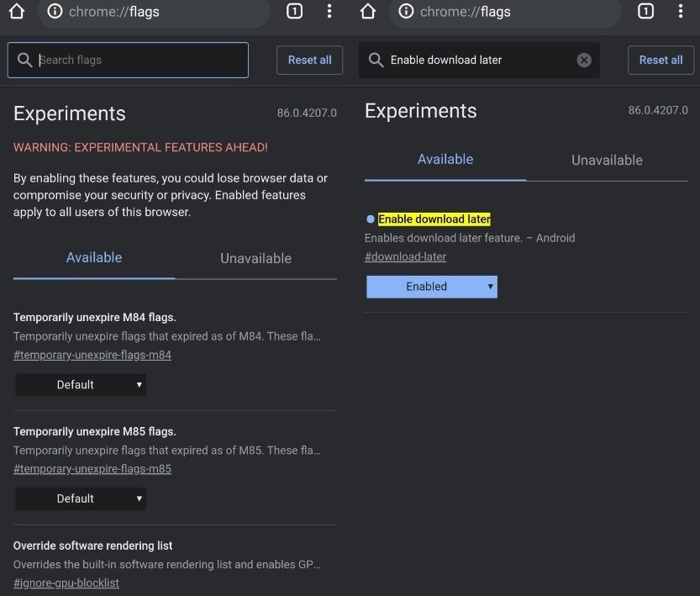The height and width of the screenshot is (596, 700).
Task: Switch to Unavailable tab in right pane
Action: 607,161
